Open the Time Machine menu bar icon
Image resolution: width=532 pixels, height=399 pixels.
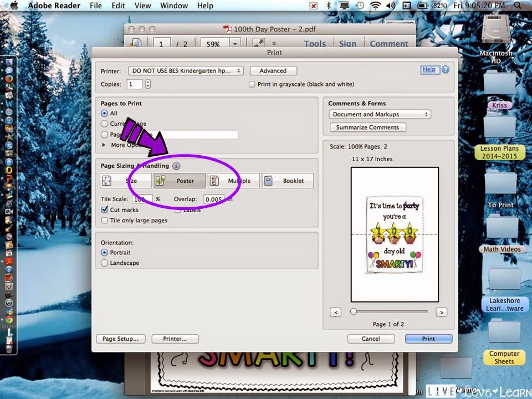(x=360, y=6)
